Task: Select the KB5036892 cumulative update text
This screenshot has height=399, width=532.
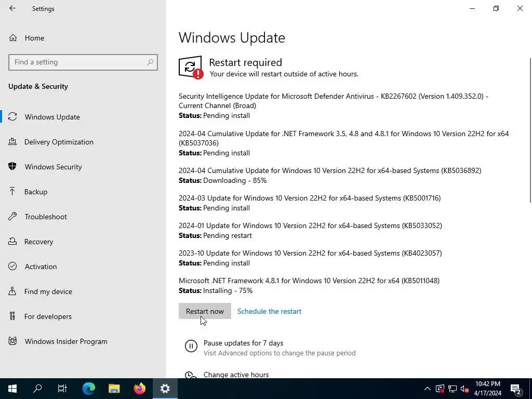Action: tap(330, 170)
